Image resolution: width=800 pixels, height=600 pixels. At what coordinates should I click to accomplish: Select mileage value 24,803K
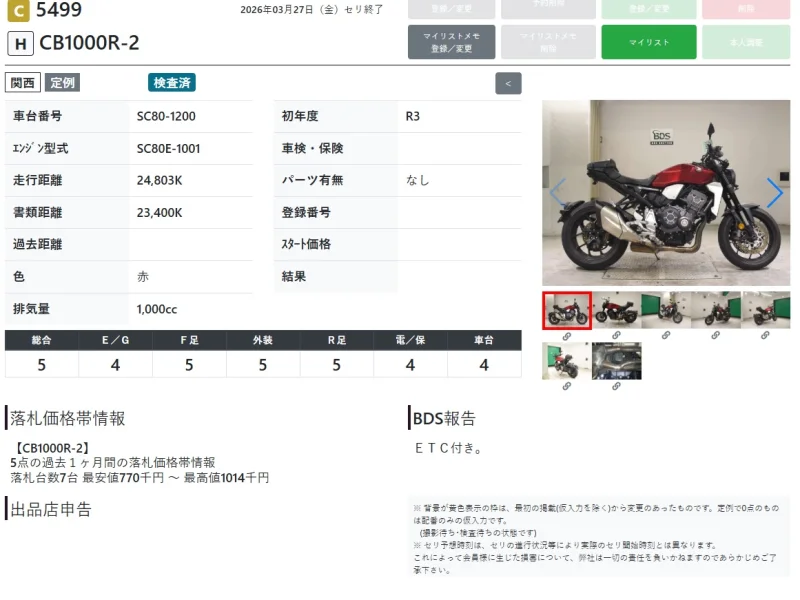pos(159,181)
